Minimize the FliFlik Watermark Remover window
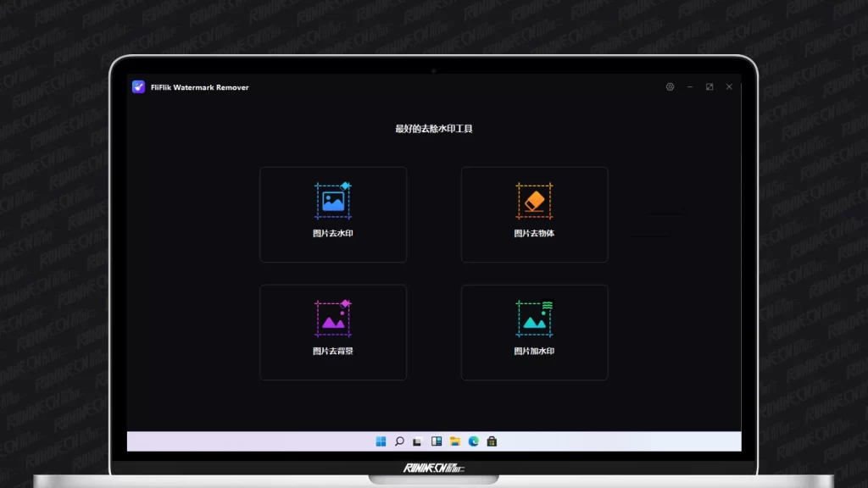 (x=690, y=87)
